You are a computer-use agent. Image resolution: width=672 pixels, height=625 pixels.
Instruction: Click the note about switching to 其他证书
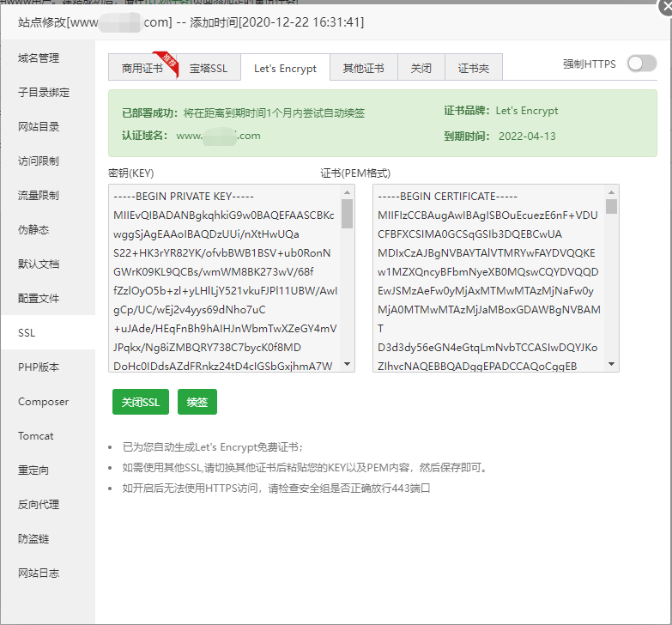[x=306, y=467]
